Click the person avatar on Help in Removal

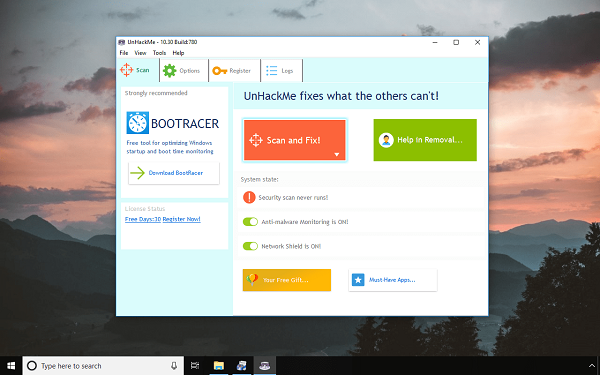tap(386, 140)
